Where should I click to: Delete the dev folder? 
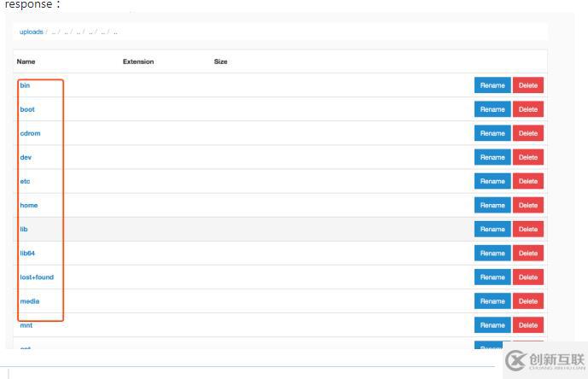pyautogui.click(x=528, y=157)
